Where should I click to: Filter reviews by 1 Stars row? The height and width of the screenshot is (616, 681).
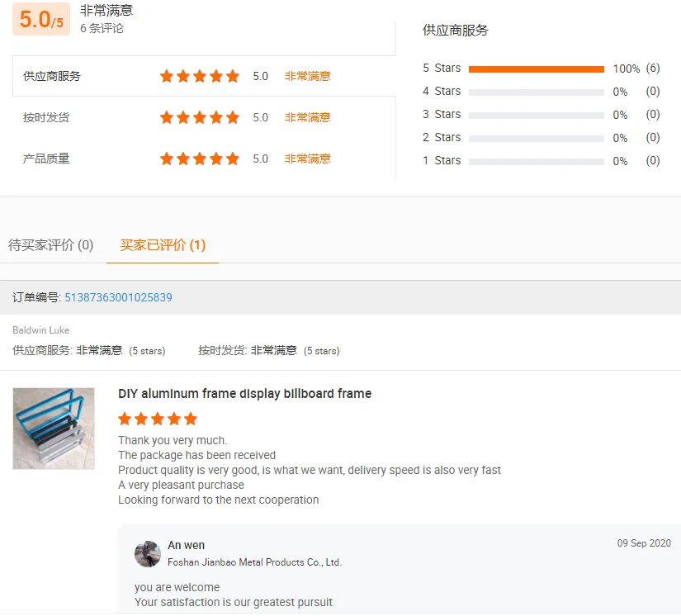[536, 161]
